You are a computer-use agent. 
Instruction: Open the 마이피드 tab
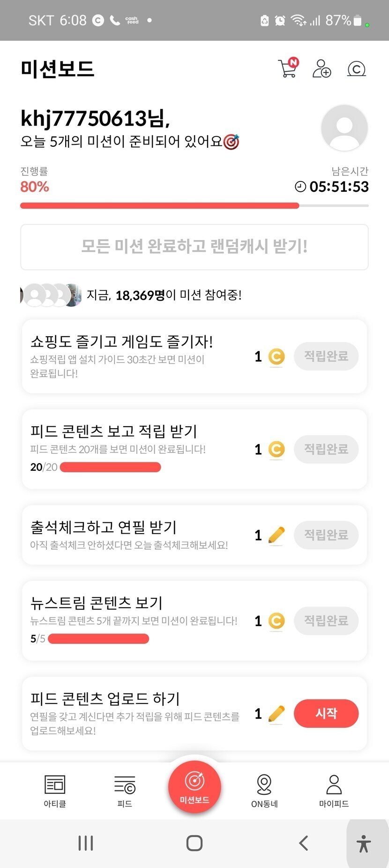[334, 791]
